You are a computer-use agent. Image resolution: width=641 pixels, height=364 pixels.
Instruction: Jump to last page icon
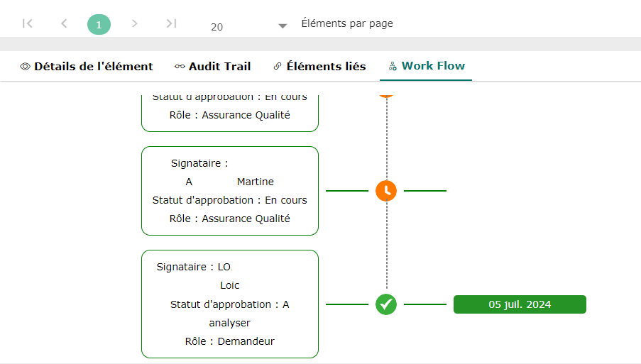click(171, 23)
